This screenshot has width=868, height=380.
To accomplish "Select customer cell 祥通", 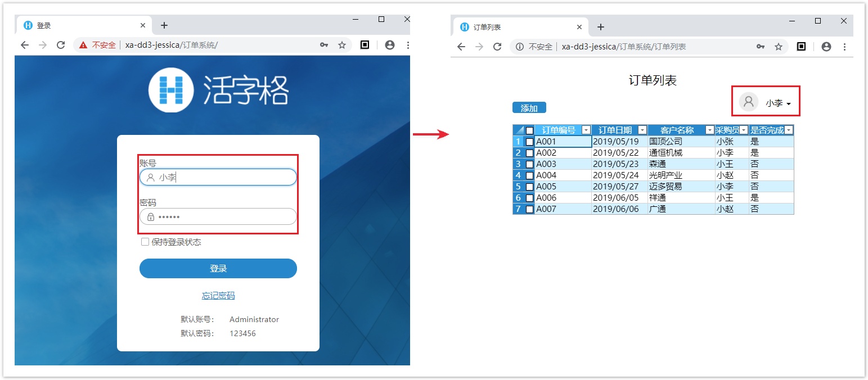I will coord(681,198).
